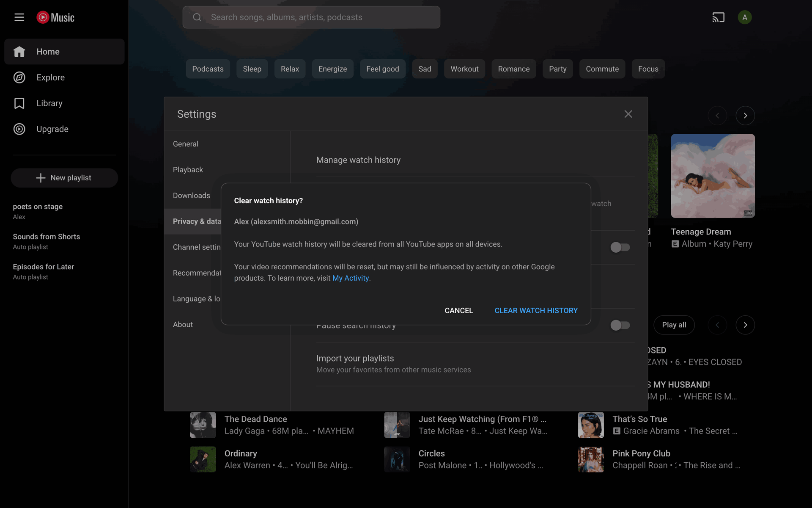
Task: Click the previous chevron beside Play all
Action: coord(717,325)
